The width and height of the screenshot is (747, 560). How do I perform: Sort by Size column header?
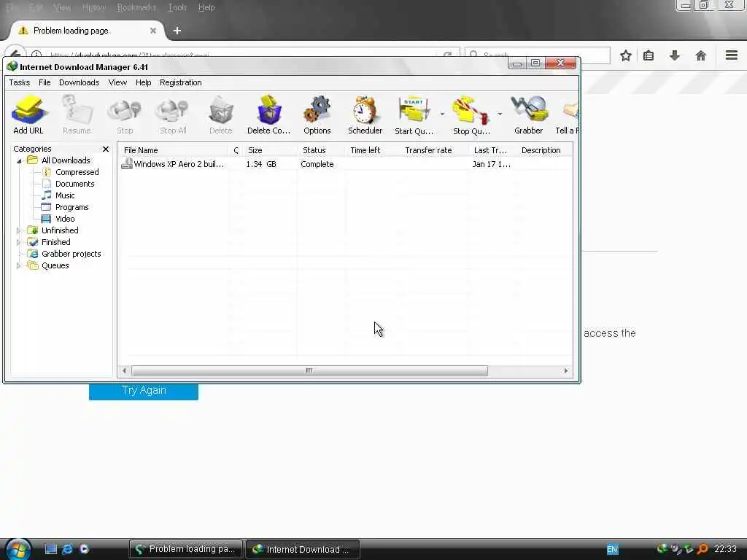[270, 150]
